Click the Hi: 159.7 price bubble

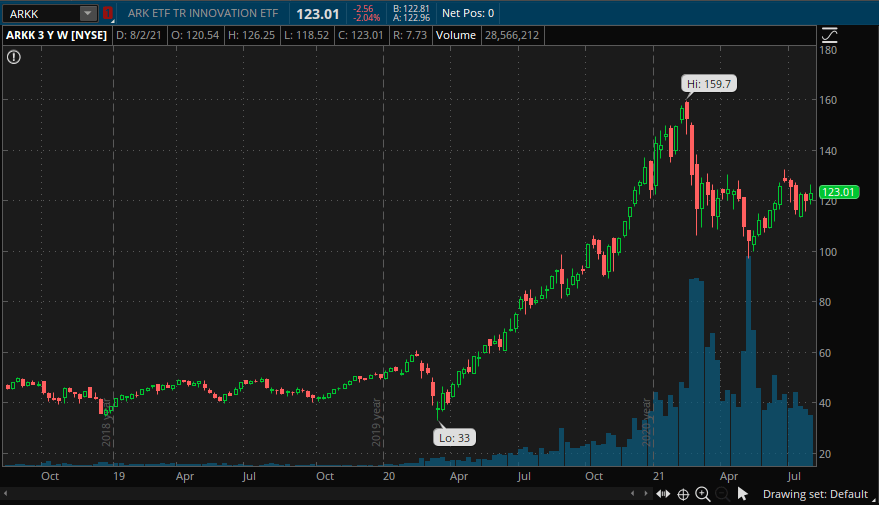(x=709, y=84)
